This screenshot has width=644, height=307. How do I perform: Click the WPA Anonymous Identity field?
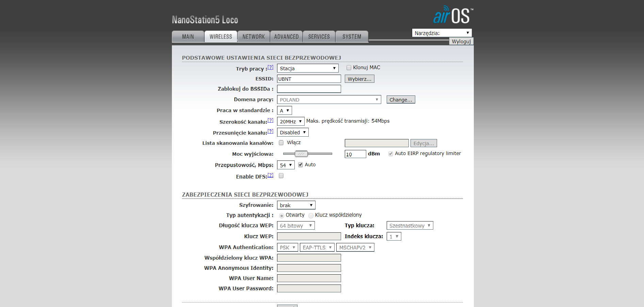coord(309,268)
